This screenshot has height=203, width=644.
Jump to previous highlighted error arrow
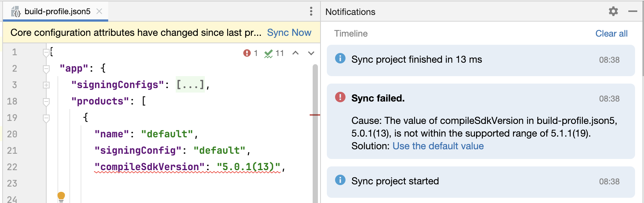(296, 53)
